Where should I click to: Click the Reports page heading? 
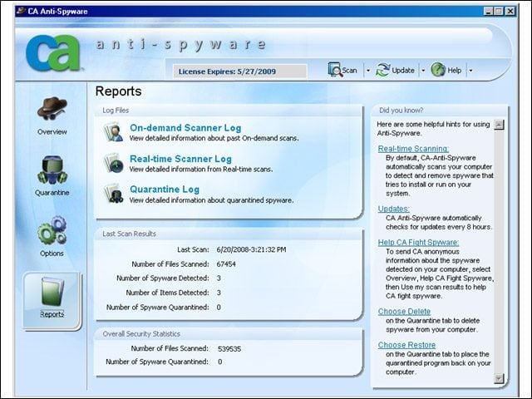point(118,91)
